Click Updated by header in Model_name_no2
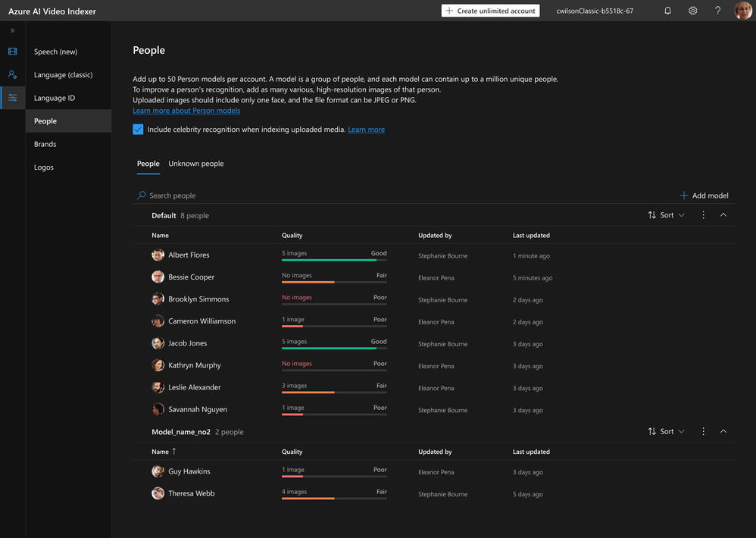 [435, 452]
